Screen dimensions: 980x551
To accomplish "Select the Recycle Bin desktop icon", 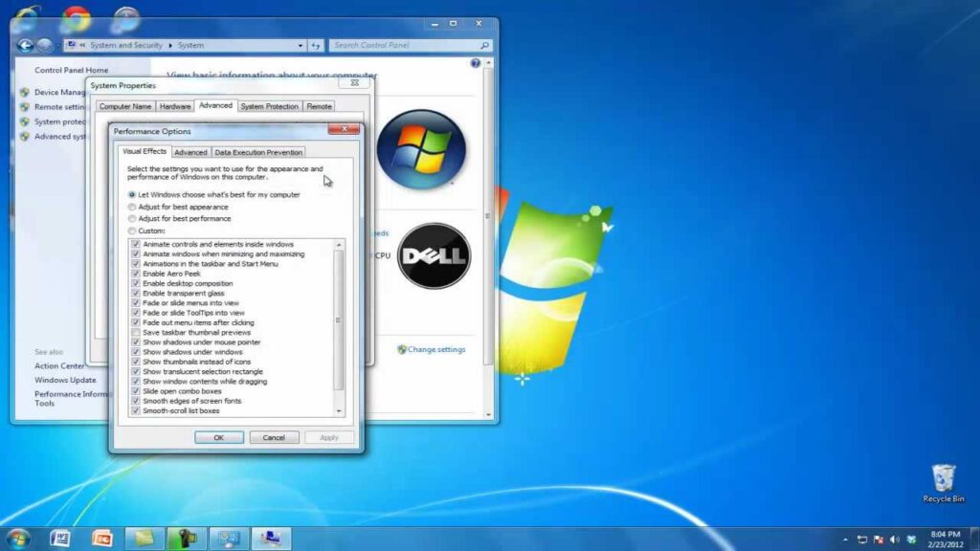I will tap(943, 483).
